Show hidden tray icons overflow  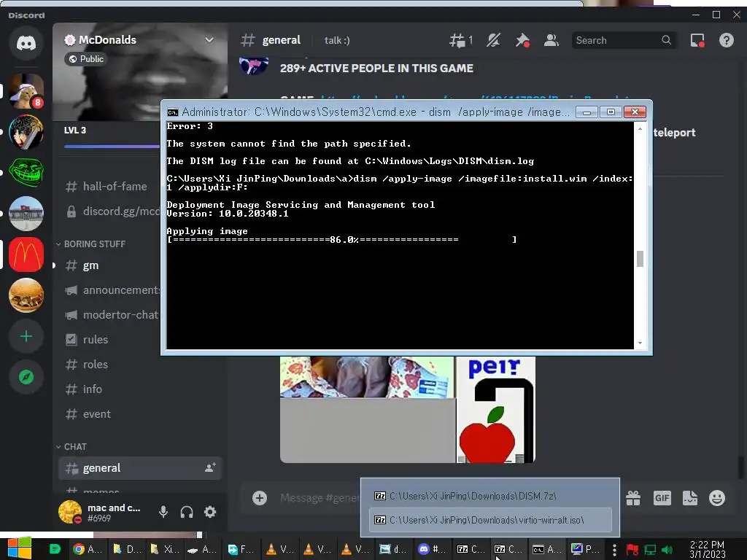pos(614,550)
